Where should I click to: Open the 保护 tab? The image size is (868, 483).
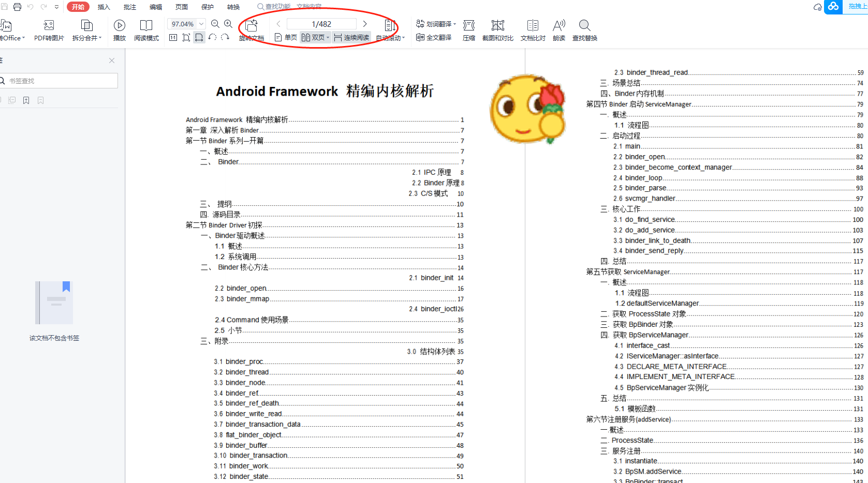208,7
